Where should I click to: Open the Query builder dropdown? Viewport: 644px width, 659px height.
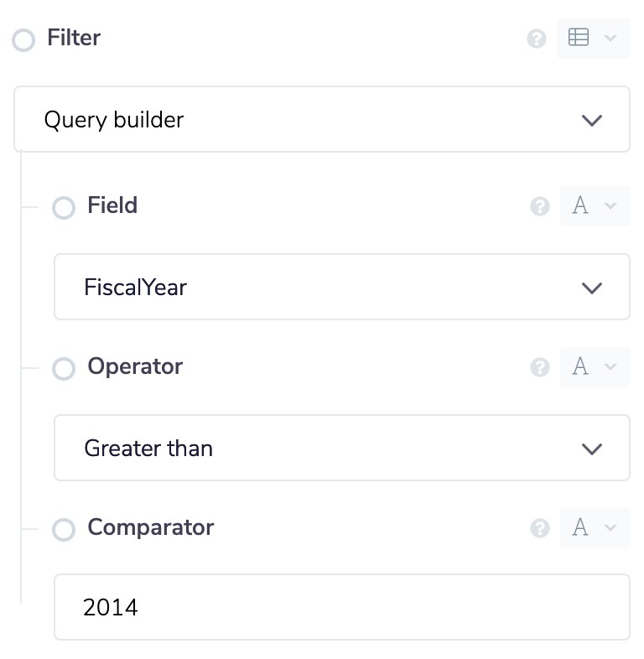coord(322,120)
